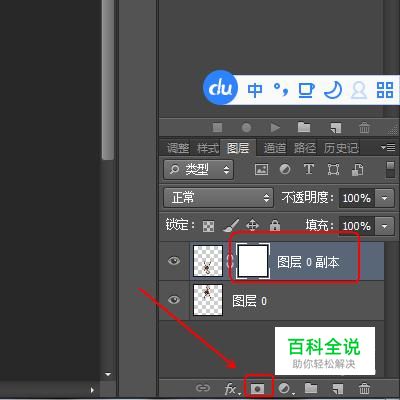Select the 图层 tab
Viewport: 400px width, 400px height.
click(x=238, y=148)
